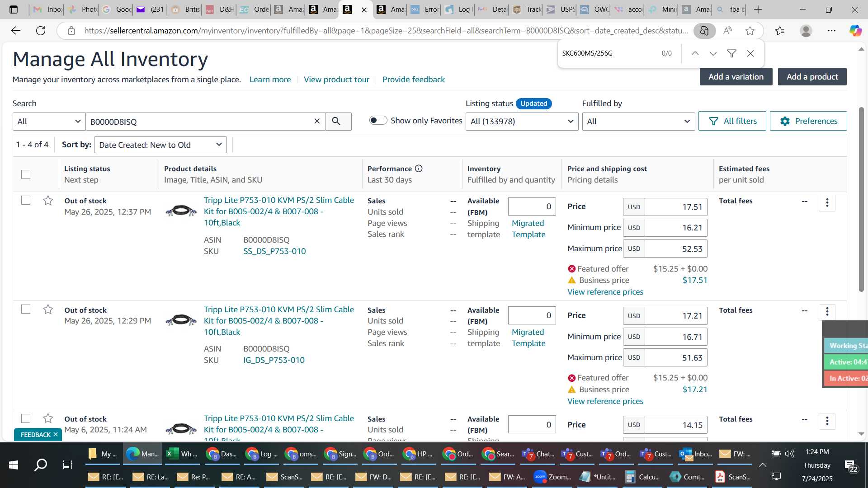Check the select-all listings checkbox in header
The height and width of the screenshot is (488, 868).
(26, 174)
